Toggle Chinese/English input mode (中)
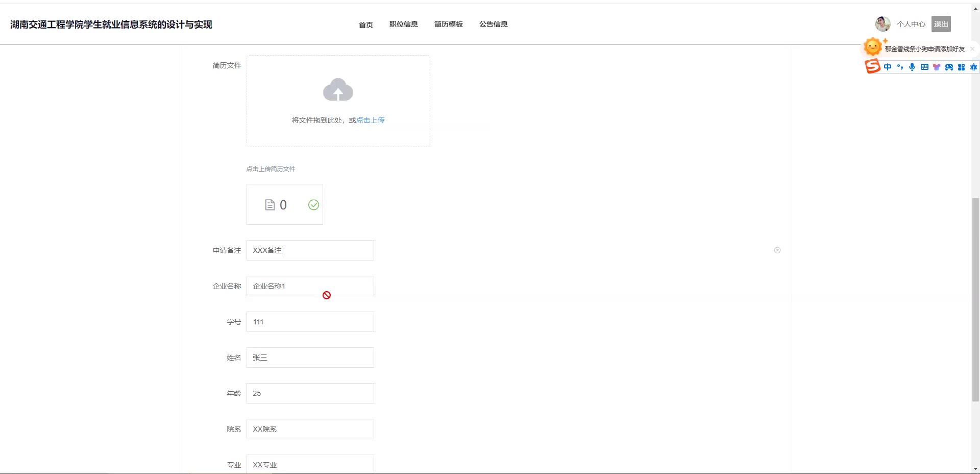Screen dimensions: 980x474 [x=888, y=67]
